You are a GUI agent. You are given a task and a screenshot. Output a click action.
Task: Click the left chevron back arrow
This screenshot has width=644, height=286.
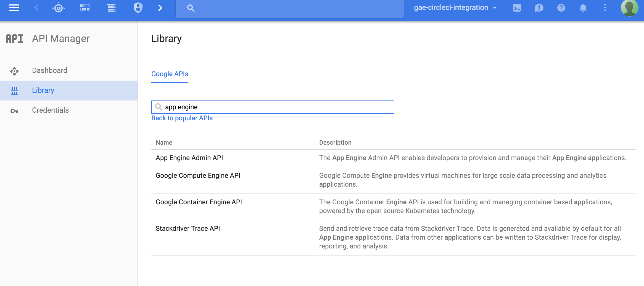coord(36,8)
